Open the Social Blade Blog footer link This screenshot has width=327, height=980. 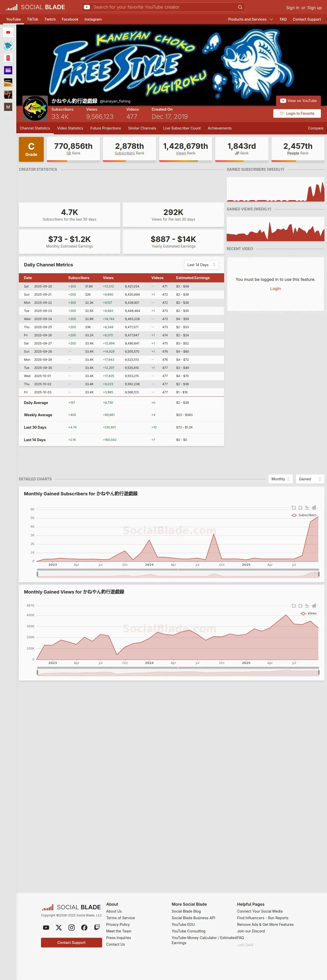tap(186, 912)
